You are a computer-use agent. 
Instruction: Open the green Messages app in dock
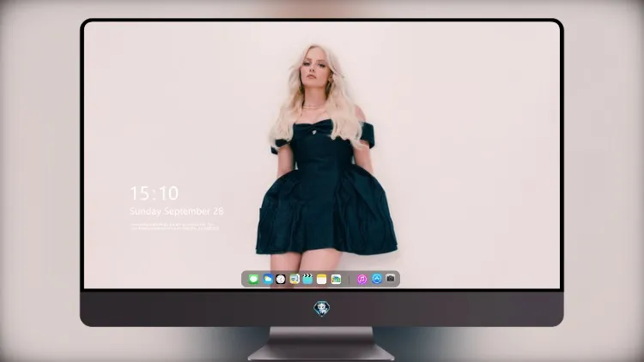[x=253, y=279]
